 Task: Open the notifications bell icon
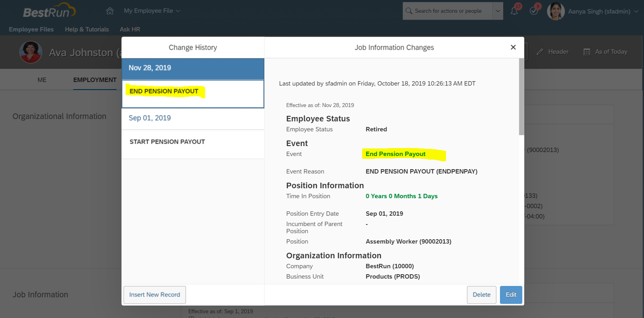point(514,11)
